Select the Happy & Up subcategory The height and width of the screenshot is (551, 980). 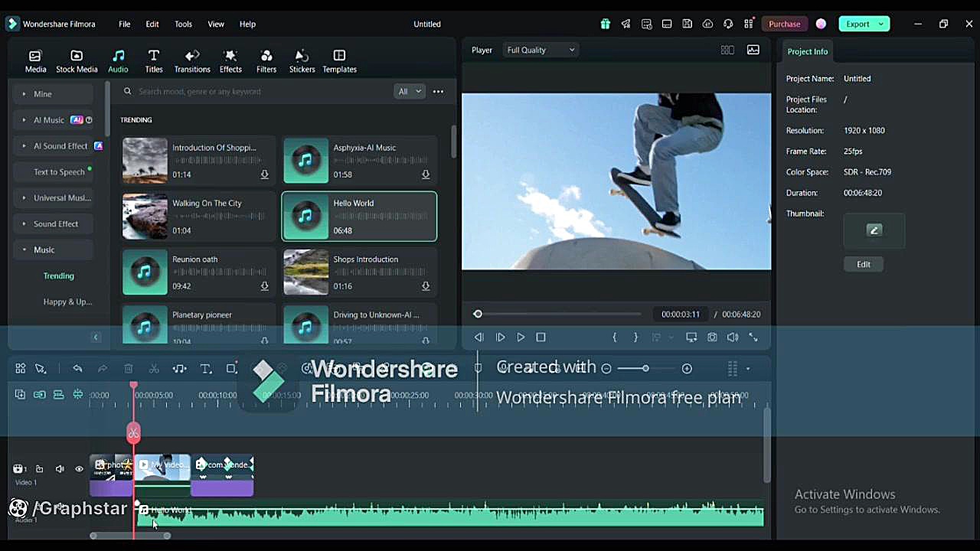tap(67, 302)
